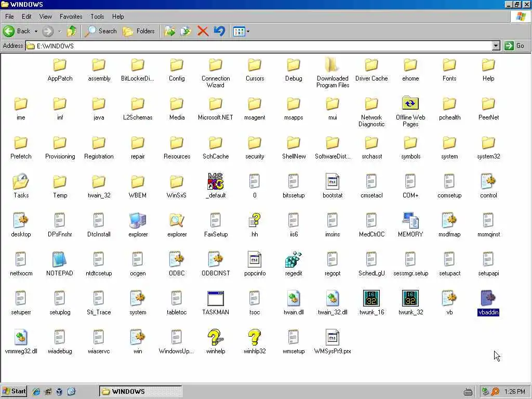Select the setuplog text file
This screenshot has height=399, width=532.
point(60,299)
